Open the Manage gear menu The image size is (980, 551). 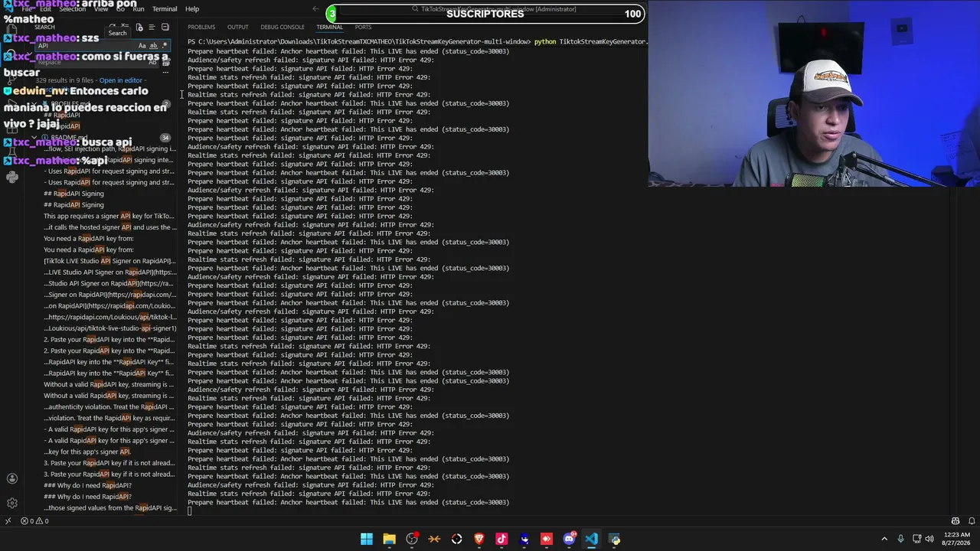pos(11,503)
